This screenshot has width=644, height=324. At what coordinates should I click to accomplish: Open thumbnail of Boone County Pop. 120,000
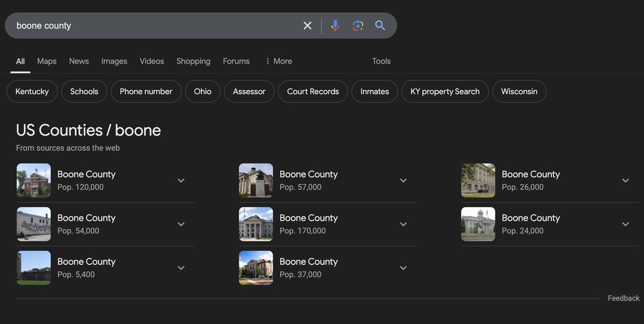(34, 181)
